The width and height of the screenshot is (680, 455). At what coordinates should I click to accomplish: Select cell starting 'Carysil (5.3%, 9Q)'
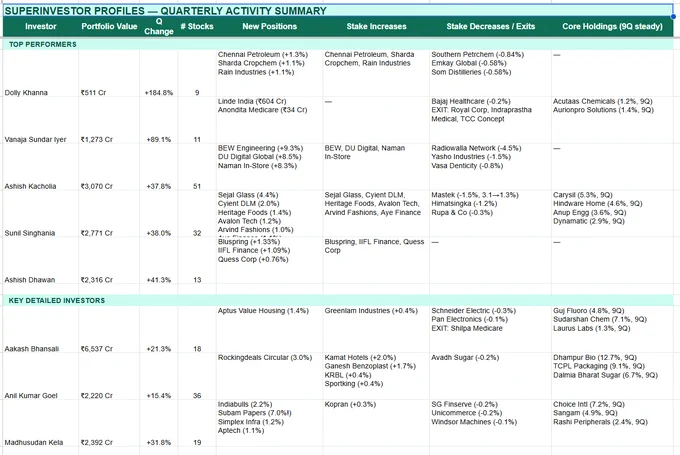click(612, 214)
